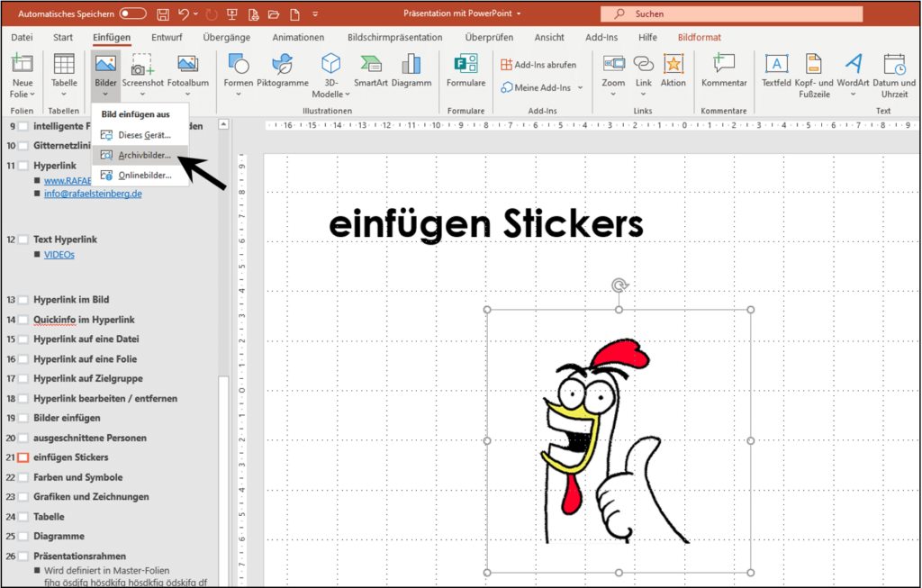The width and height of the screenshot is (922, 588).
Task: Open the Customize Quick Access Toolbar dropdown
Action: pos(315,14)
